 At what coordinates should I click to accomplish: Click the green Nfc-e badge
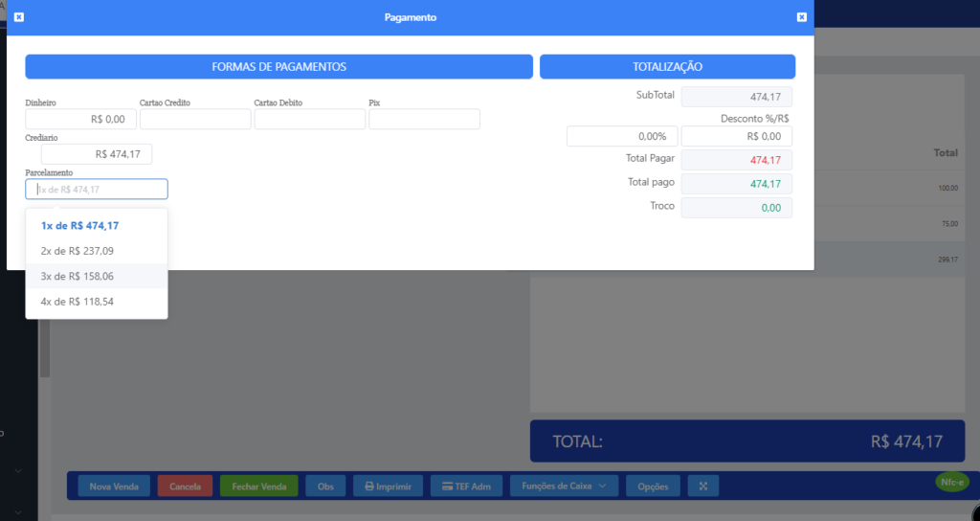951,482
